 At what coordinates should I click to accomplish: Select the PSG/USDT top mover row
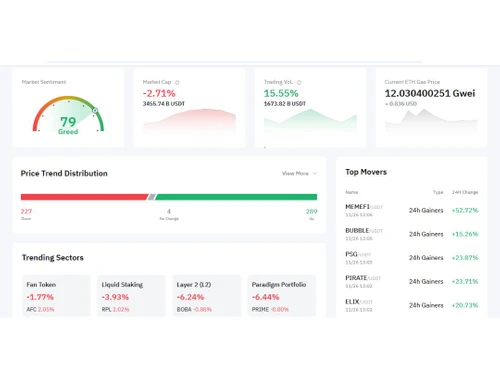click(412, 258)
